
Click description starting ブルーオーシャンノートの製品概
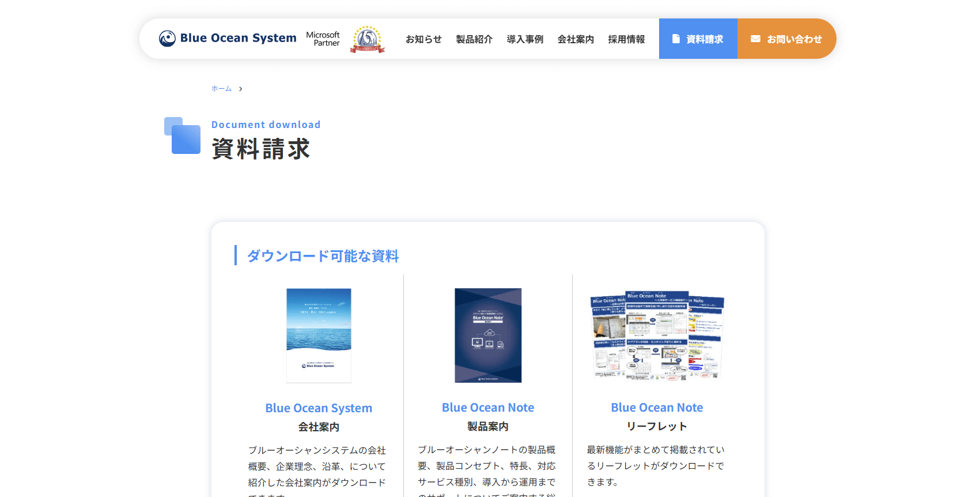487,470
